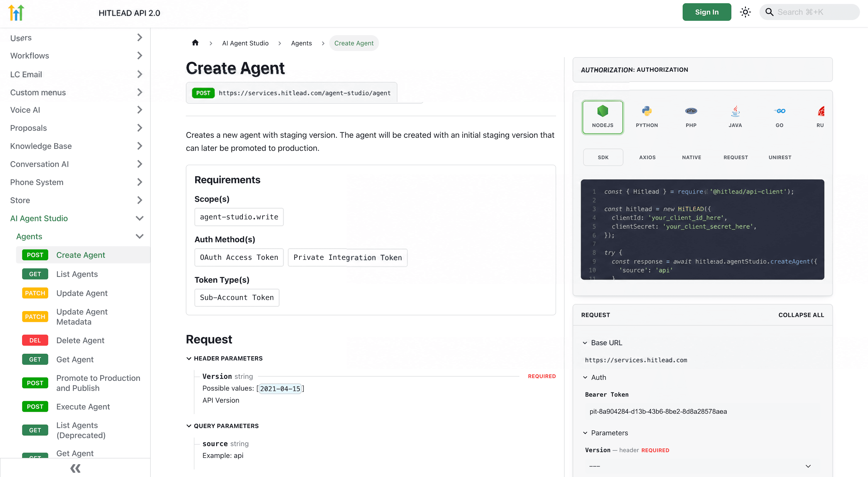Switch to the UNIREST code tab
The width and height of the screenshot is (868, 477).
click(779, 157)
